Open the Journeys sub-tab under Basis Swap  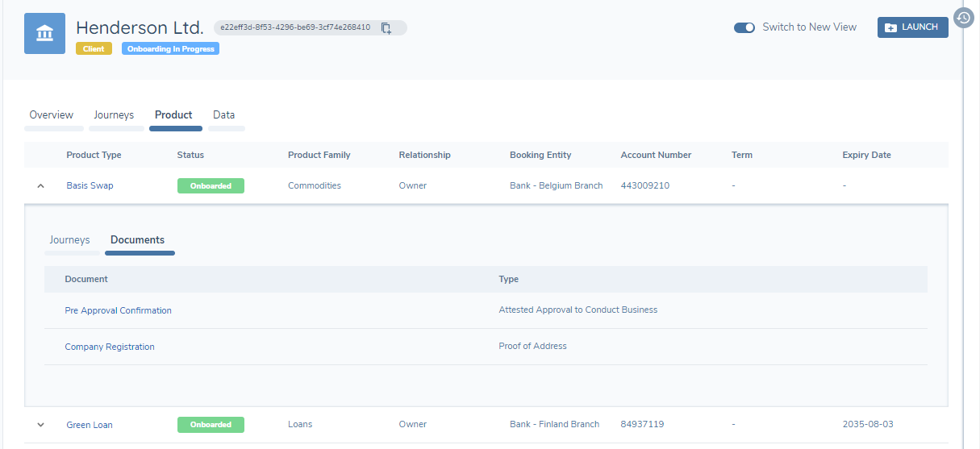point(69,240)
